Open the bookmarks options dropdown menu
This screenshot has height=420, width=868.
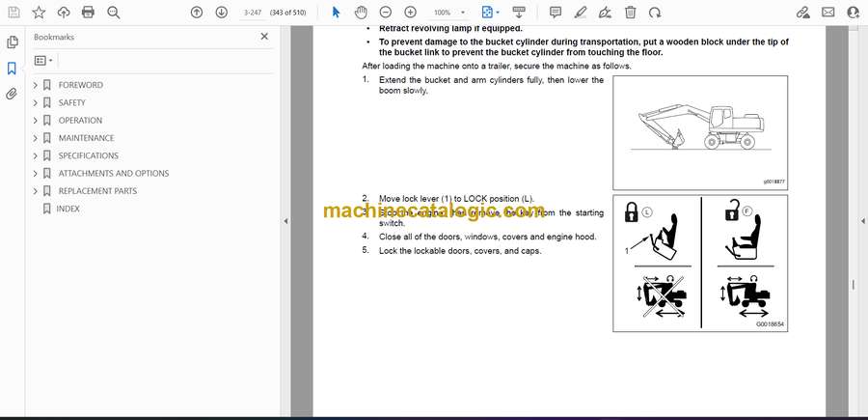pyautogui.click(x=42, y=60)
